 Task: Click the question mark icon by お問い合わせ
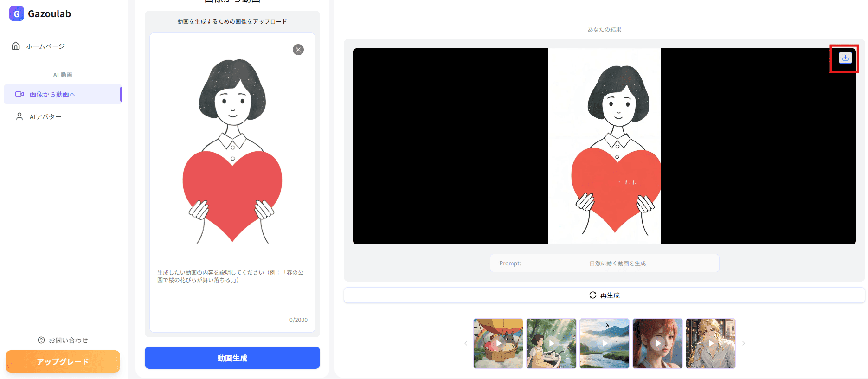click(x=41, y=340)
